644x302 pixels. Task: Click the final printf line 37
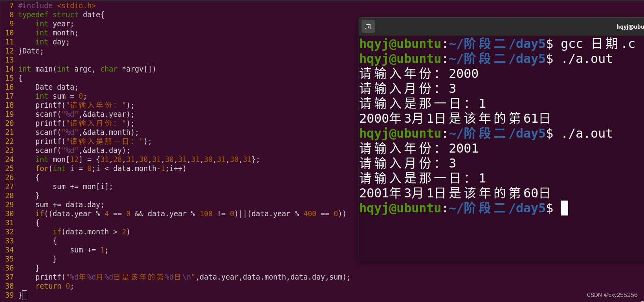coord(193,277)
